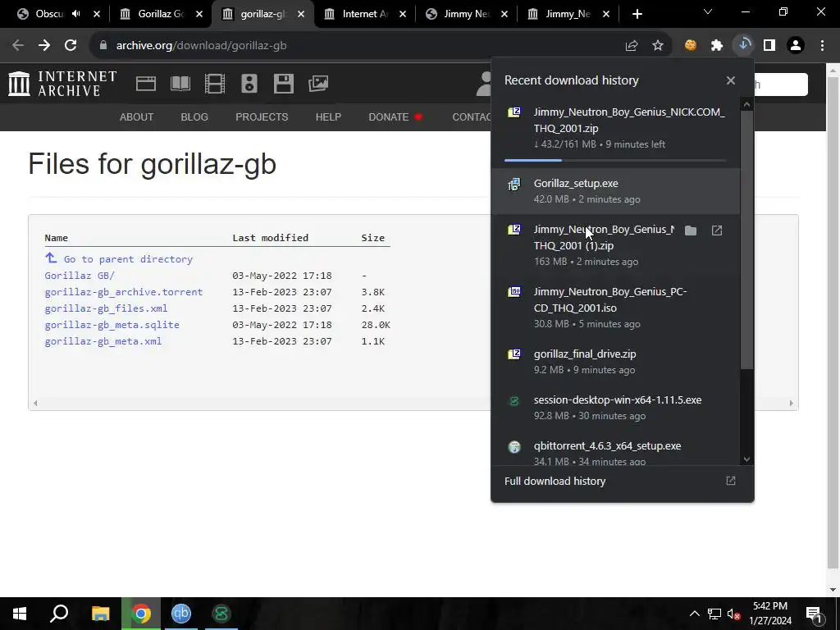Click the address bar URL
840x630 pixels.
point(202,46)
